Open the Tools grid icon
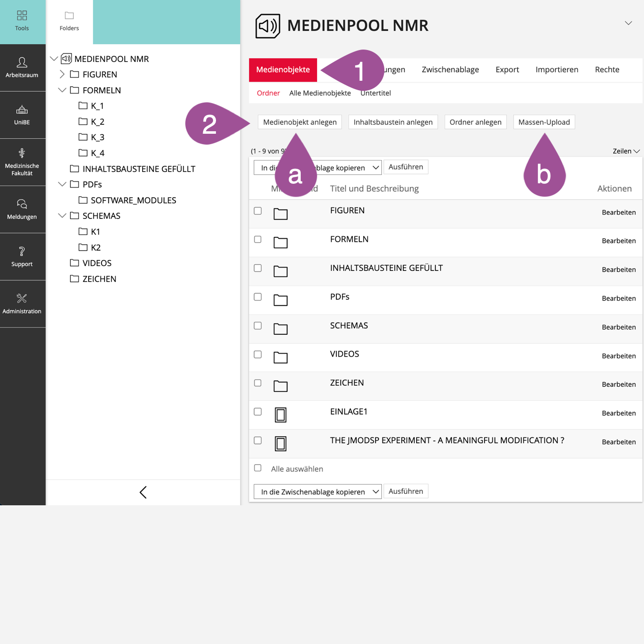The image size is (644, 644). [x=22, y=16]
